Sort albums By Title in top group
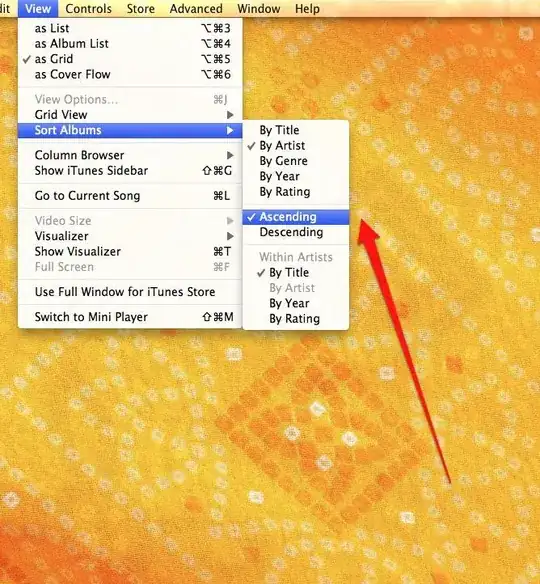This screenshot has height=584, width=540. pos(296,130)
